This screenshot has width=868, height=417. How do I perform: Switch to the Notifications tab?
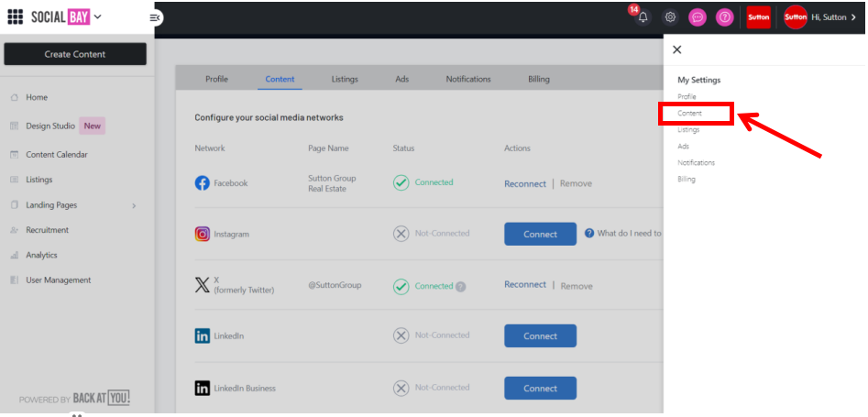pyautogui.click(x=468, y=79)
